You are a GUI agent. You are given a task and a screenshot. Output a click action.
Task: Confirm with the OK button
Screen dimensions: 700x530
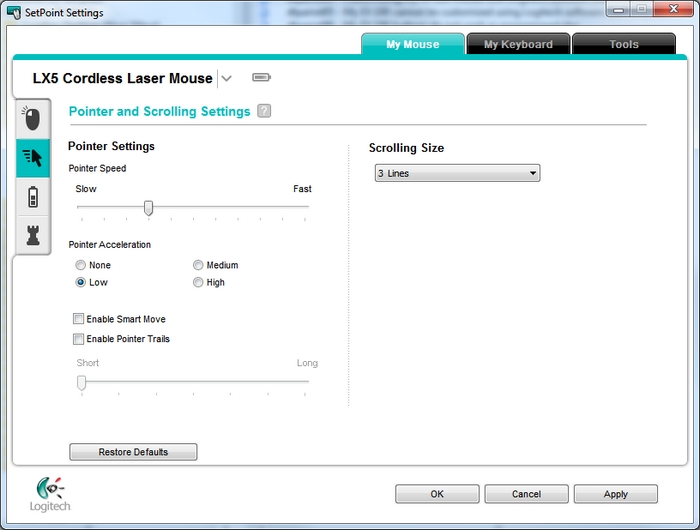[x=437, y=494]
